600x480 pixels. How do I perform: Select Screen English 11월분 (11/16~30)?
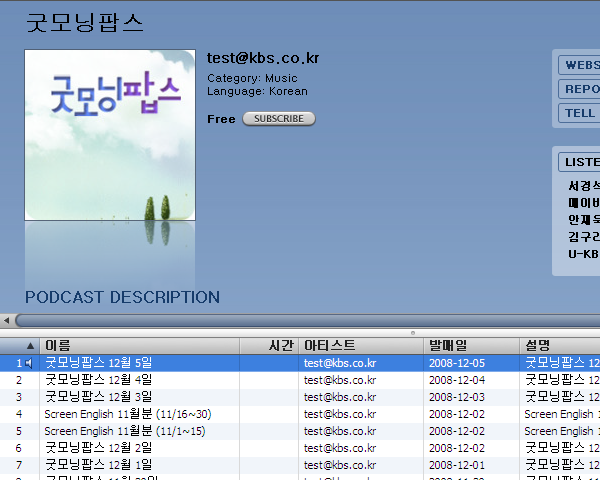(x=128, y=414)
